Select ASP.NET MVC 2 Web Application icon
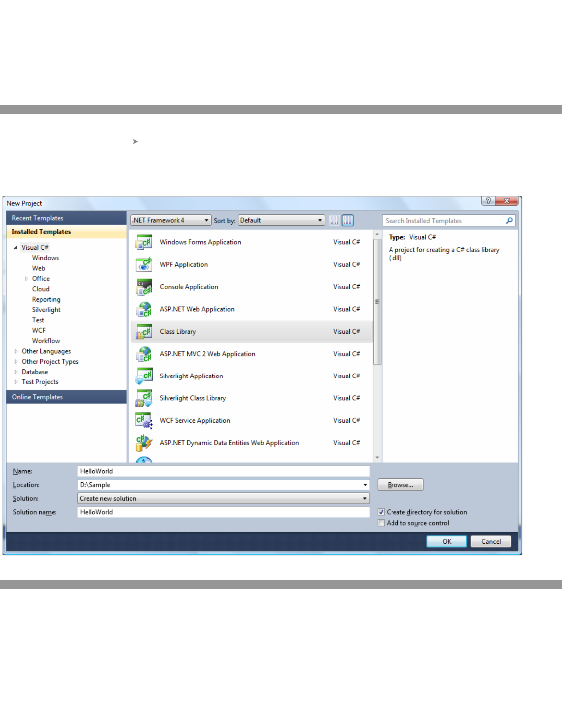 tap(144, 354)
